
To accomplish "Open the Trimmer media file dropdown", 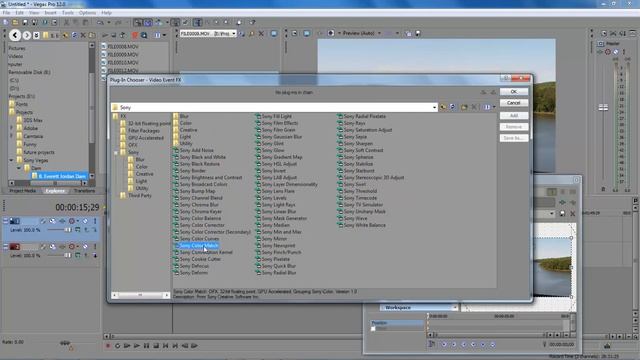I will click(x=234, y=34).
